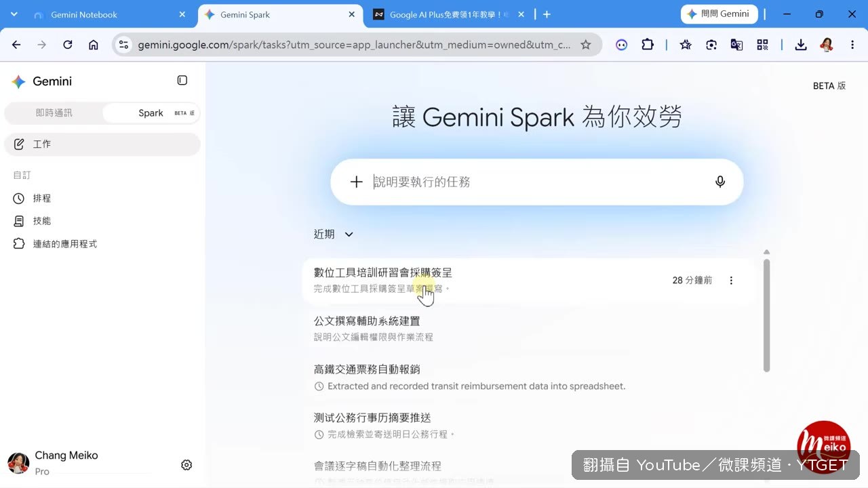868x488 pixels.
Task: Click clock icon beside 完成檢索並寄送明日公務行程
Action: point(319,434)
